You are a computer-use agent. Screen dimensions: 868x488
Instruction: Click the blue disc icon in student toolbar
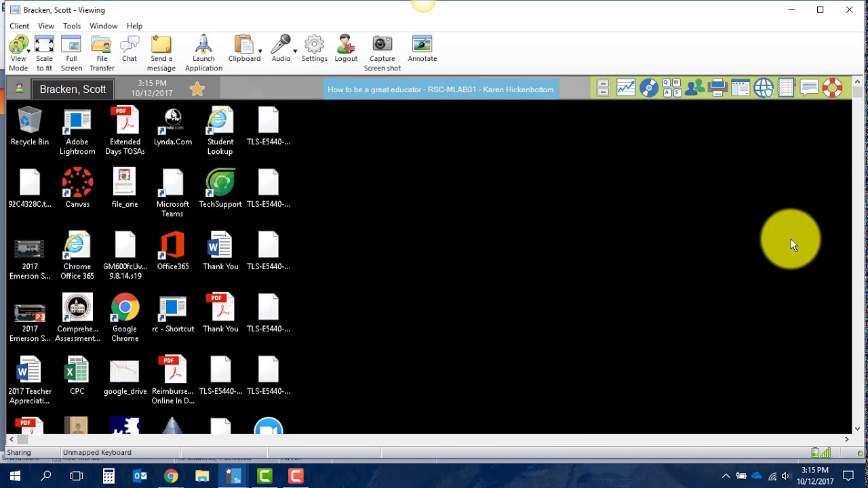point(649,88)
